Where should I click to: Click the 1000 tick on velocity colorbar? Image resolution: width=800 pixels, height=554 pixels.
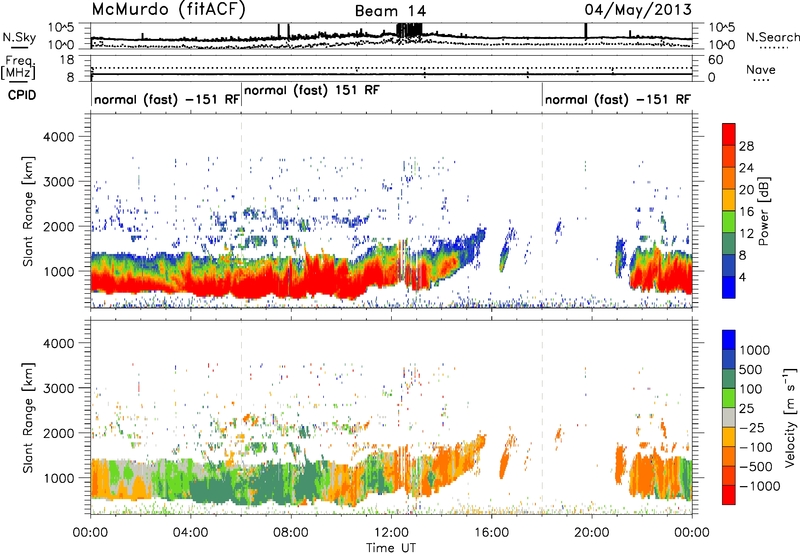coord(755,350)
